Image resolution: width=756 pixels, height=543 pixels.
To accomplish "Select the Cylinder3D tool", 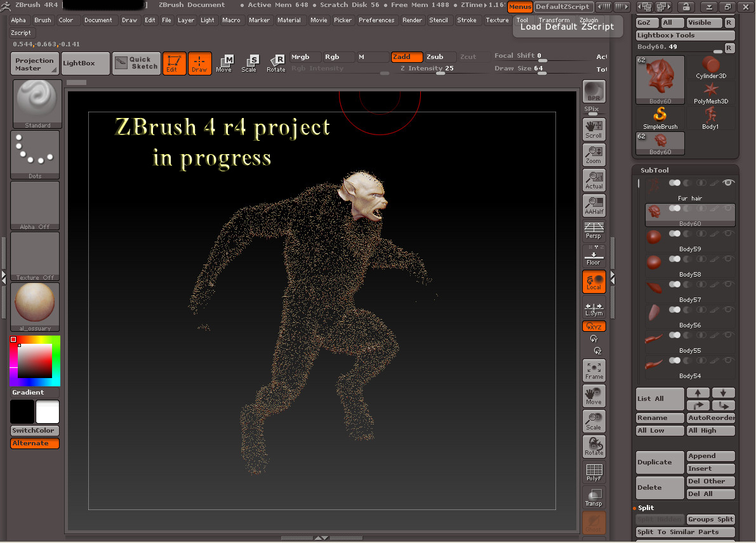I will (711, 67).
